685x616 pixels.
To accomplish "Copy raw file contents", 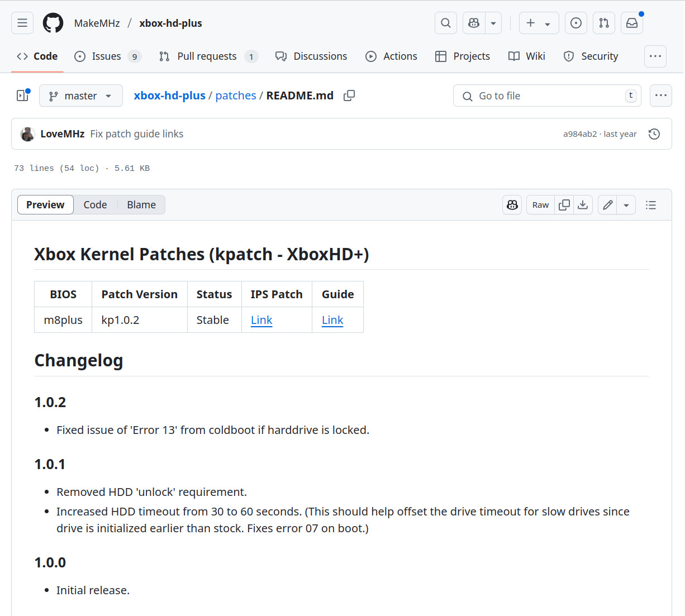I will click(564, 205).
